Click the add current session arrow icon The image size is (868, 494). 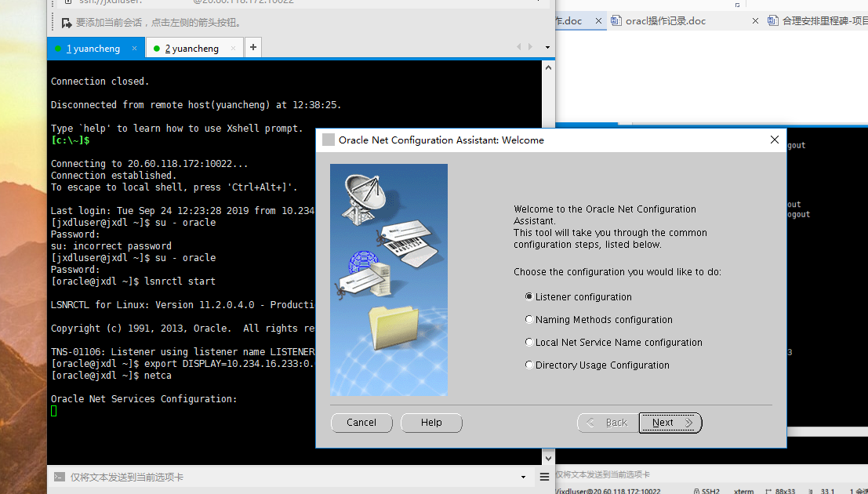coord(67,23)
